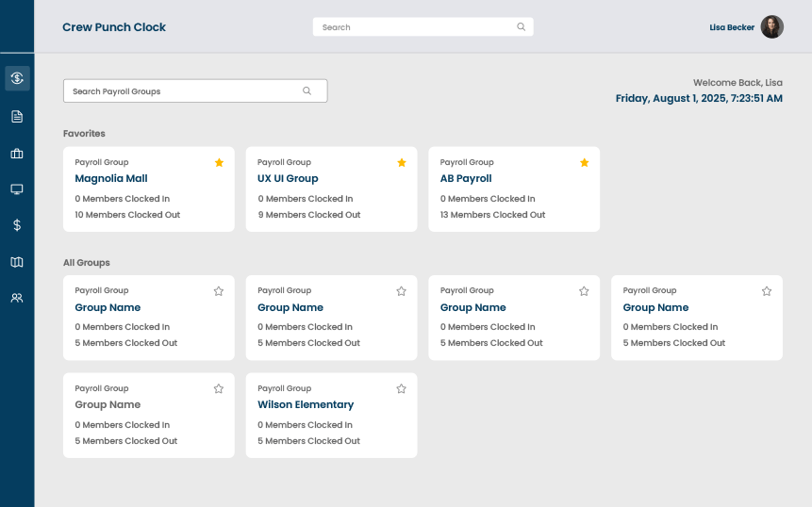812x507 pixels.
Task: Open the Wilson Elementary payroll group
Action: coord(306,405)
